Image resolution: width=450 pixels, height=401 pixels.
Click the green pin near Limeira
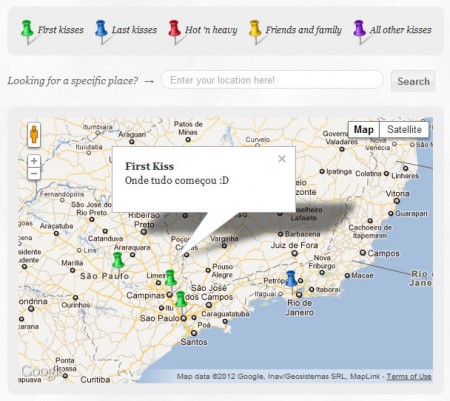(x=170, y=279)
